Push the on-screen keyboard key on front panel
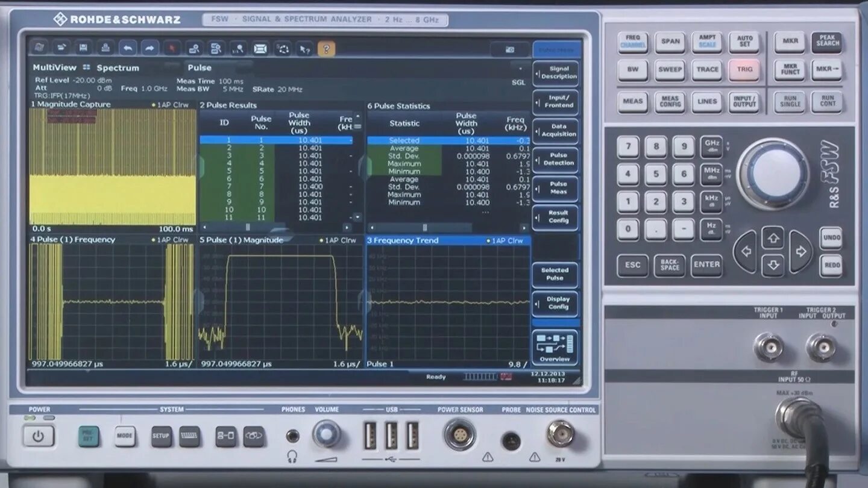This screenshot has width=868, height=488. (189, 436)
